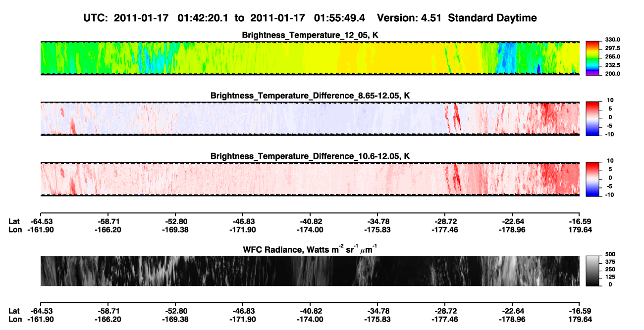The image size is (644, 330).
Task: Click the Brightness_Temperature_Difference_8.65-12.05 title
Action: 310,95
